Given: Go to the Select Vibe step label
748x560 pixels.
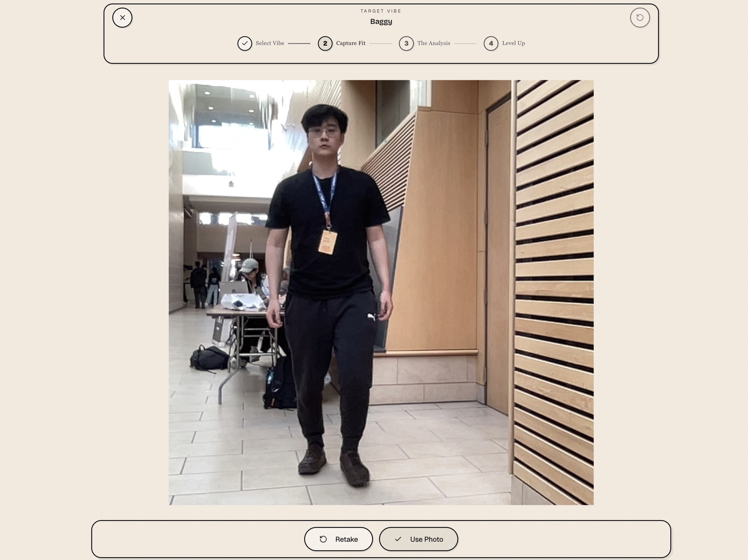Looking at the screenshot, I should 270,43.
